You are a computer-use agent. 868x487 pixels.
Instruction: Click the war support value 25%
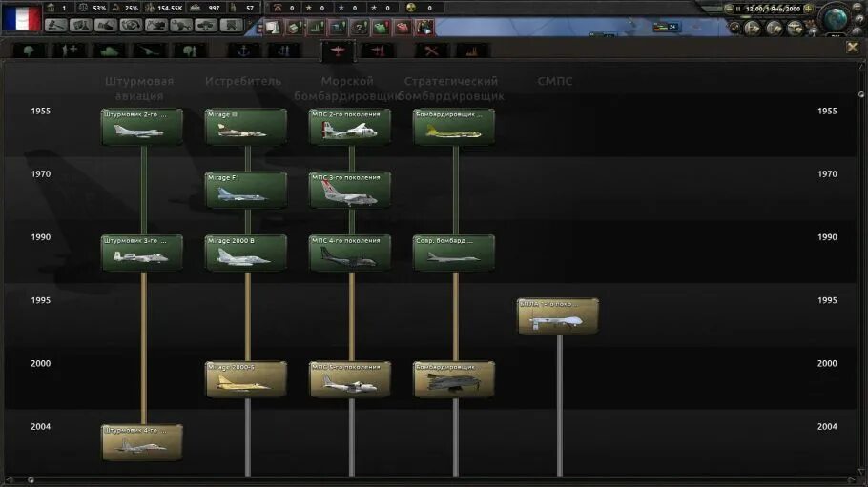pyautogui.click(x=126, y=8)
